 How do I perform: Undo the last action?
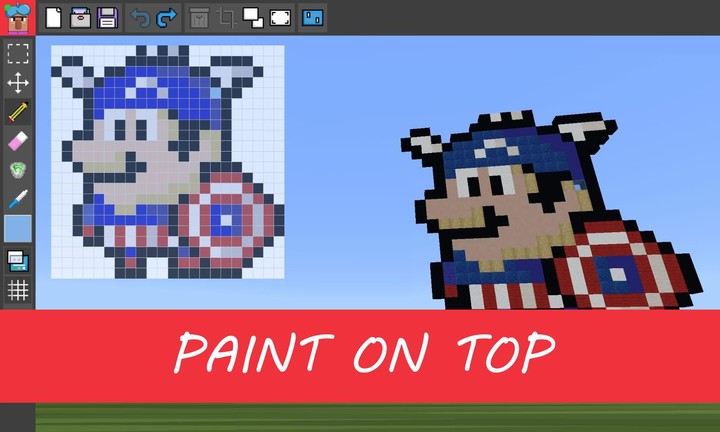click(140, 18)
